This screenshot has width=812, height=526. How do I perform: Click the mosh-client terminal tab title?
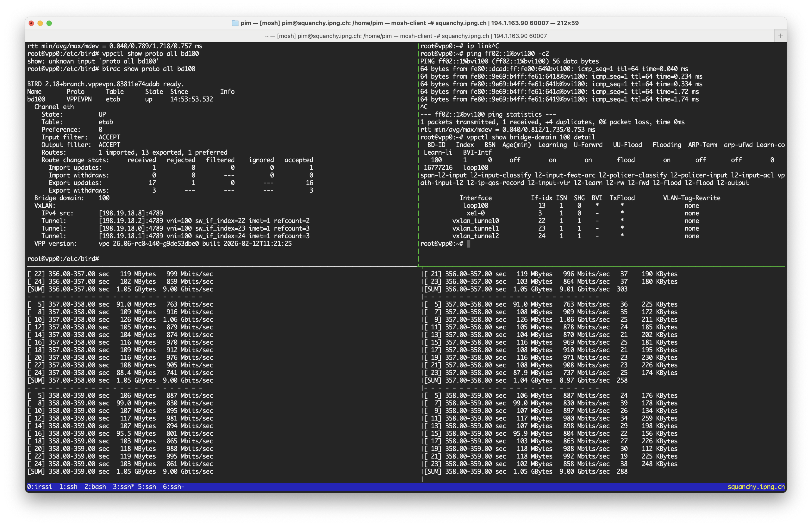pos(406,36)
